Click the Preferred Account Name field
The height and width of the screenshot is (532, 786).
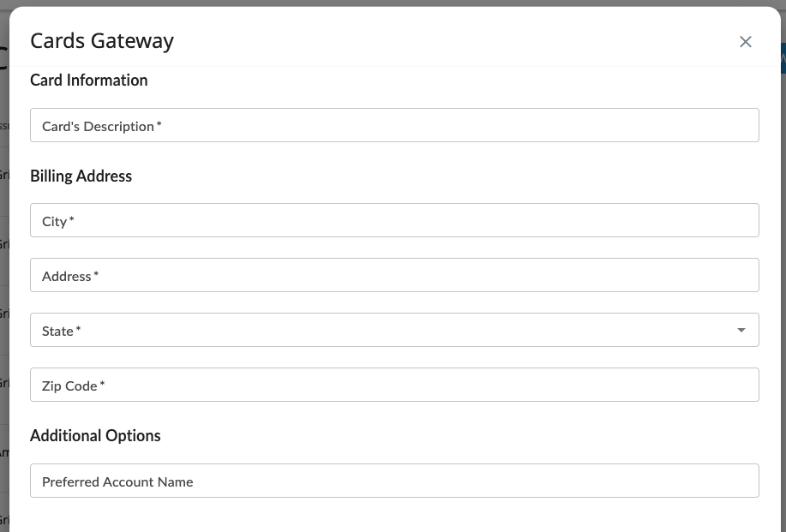[394, 481]
